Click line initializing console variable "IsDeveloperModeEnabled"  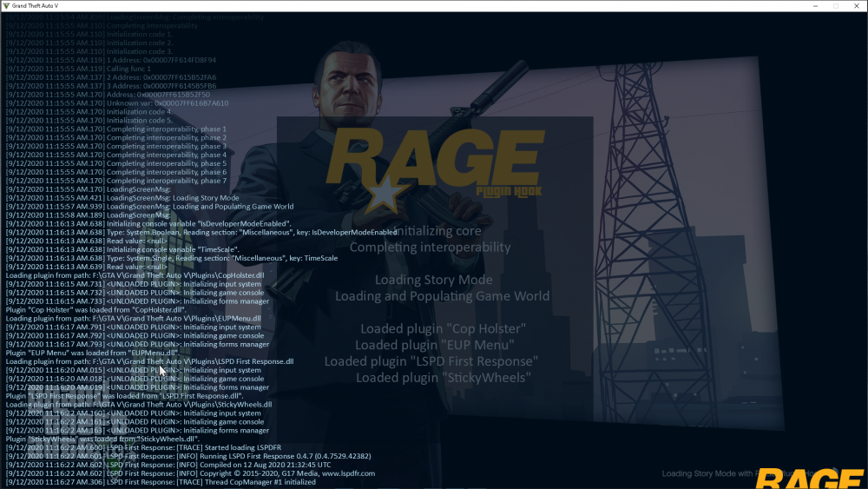pos(148,224)
